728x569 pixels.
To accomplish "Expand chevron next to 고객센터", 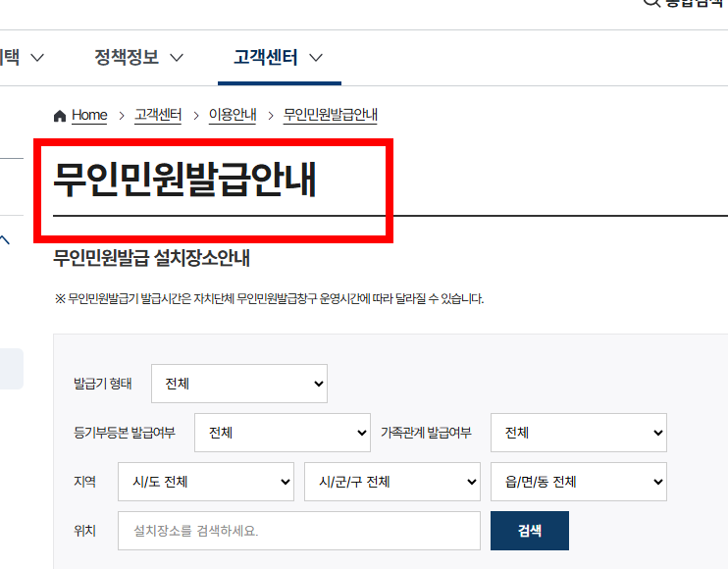I will click(316, 58).
